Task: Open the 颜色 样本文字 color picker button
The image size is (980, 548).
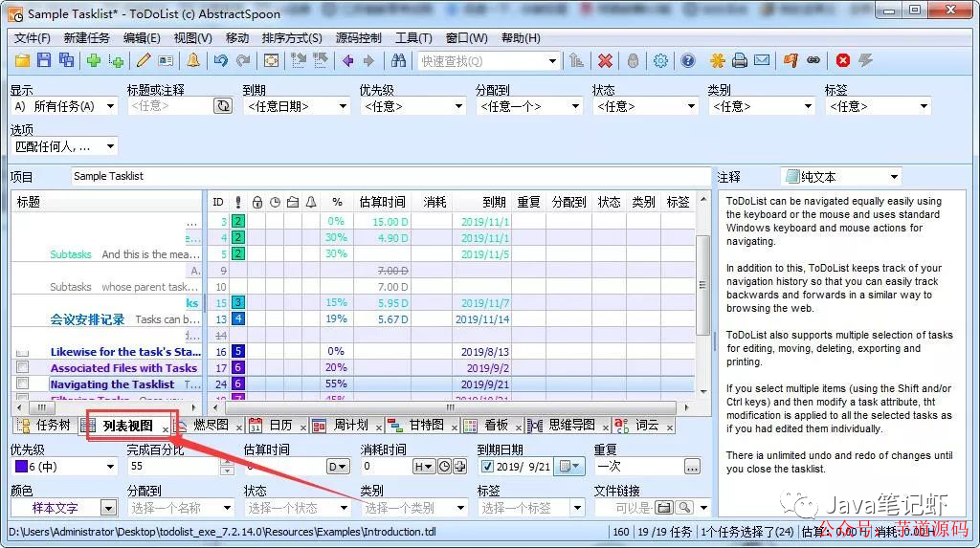Action: tap(109, 508)
